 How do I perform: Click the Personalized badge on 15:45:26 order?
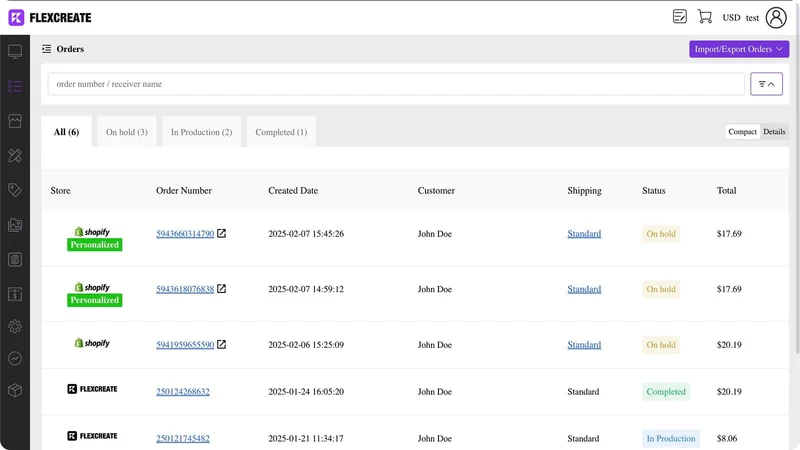coord(94,245)
